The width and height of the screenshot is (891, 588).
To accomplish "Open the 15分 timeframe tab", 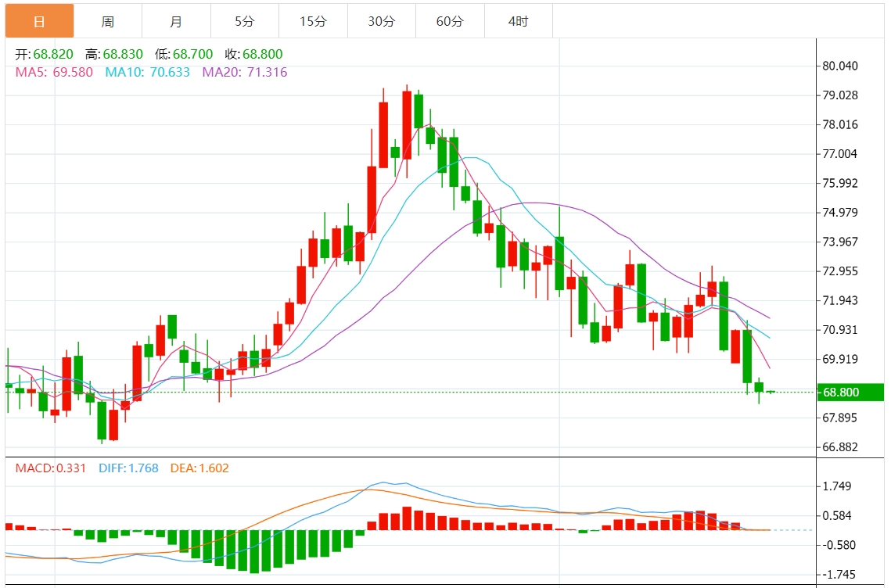I will pyautogui.click(x=313, y=21).
